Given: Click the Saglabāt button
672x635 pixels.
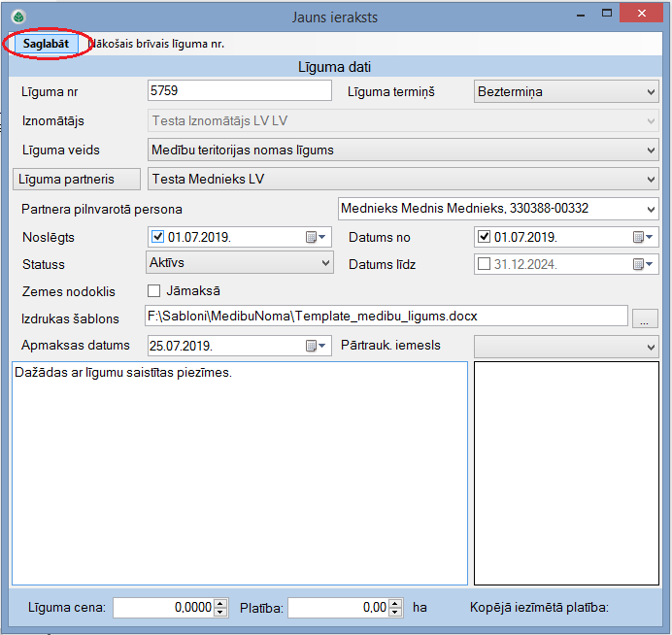Looking at the screenshot, I should tap(46, 44).
